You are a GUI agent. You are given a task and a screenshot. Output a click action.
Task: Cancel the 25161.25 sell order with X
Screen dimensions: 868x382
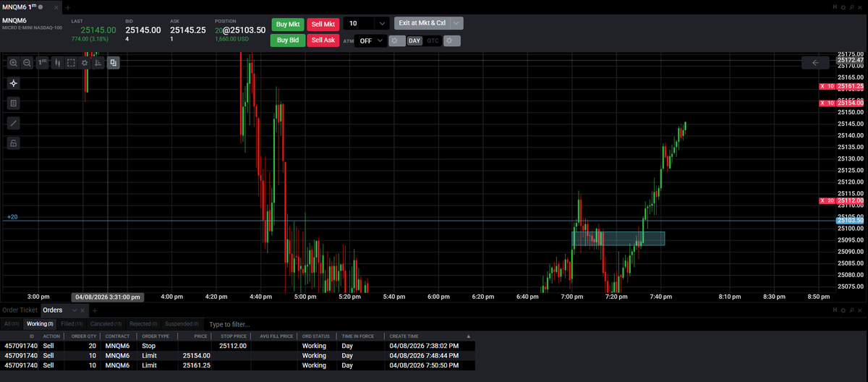[822, 86]
